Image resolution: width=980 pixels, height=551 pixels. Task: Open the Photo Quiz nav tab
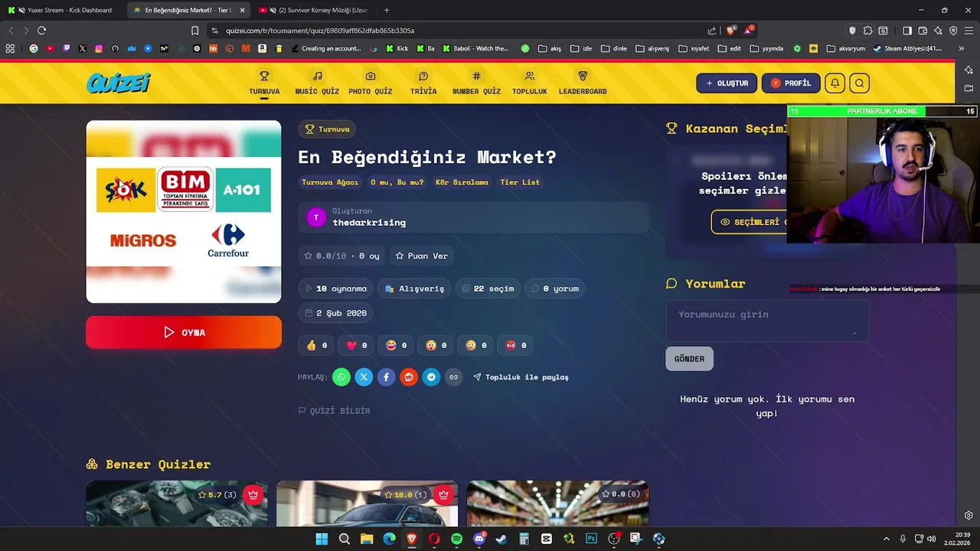tap(371, 83)
